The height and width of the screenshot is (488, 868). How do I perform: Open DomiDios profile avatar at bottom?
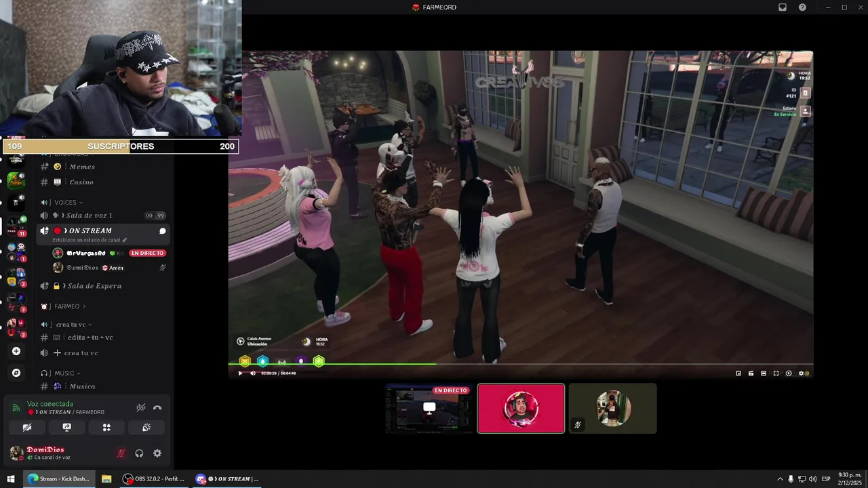(x=16, y=453)
